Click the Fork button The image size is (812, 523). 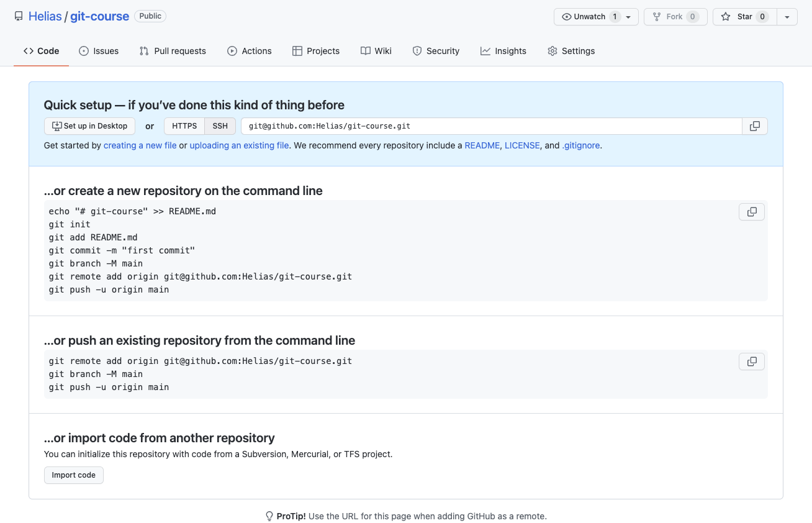(x=675, y=17)
